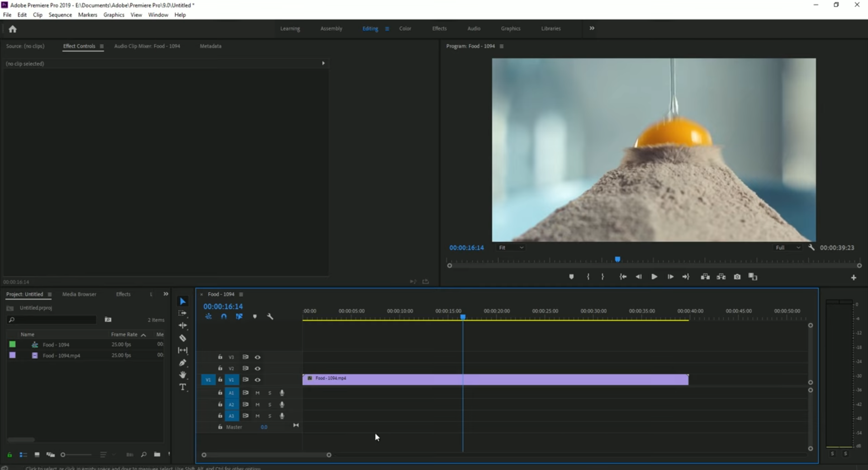The image size is (868, 470).
Task: Open the Full playback resolution dropdown
Action: tap(787, 248)
